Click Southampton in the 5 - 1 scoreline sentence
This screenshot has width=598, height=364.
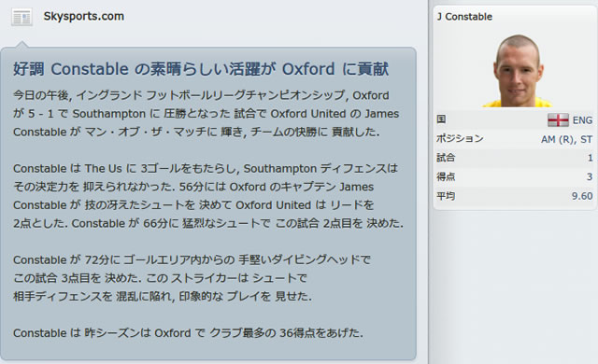[109, 114]
